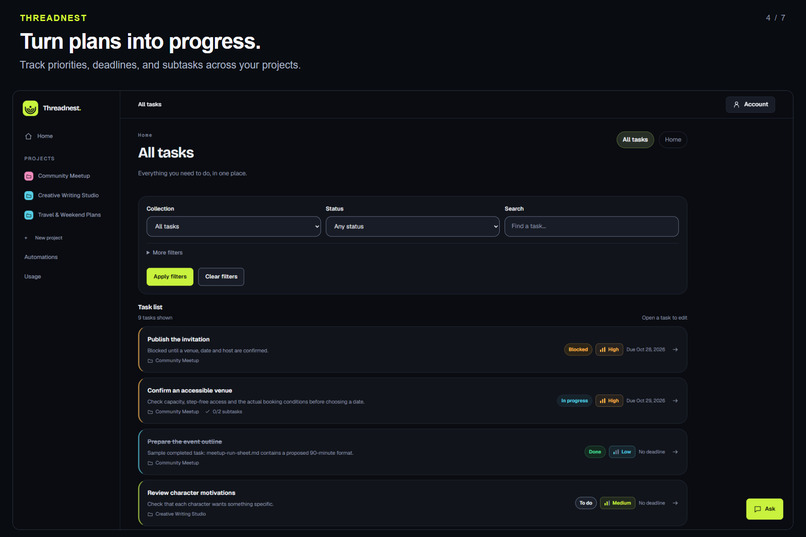Select the Creative Writing Studio project icon

[x=29, y=195]
